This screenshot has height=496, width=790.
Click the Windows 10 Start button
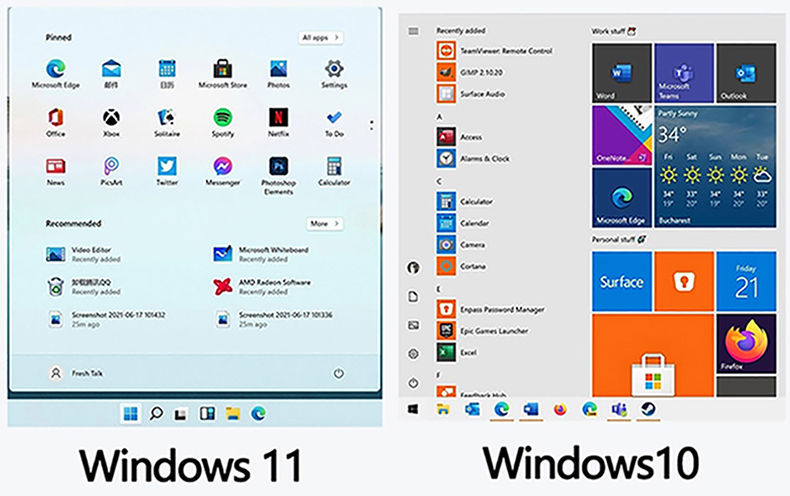[413, 409]
